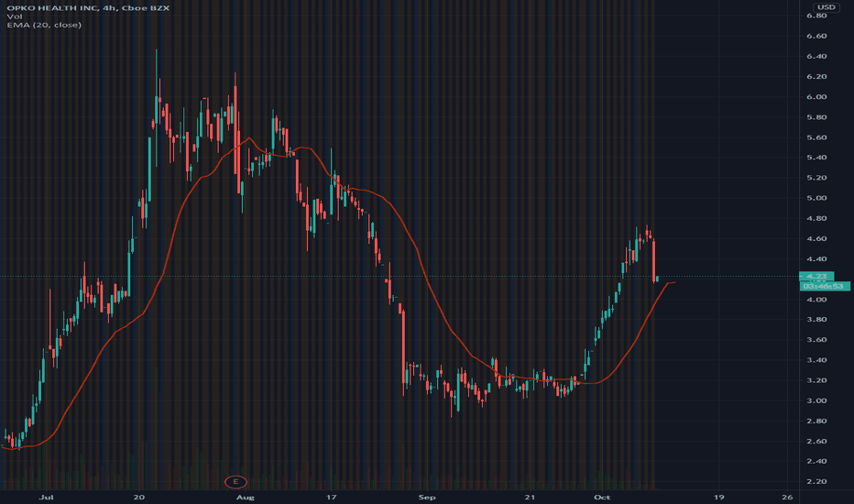Click the 20 date label after Jul
The height and width of the screenshot is (504, 854).
[139, 497]
